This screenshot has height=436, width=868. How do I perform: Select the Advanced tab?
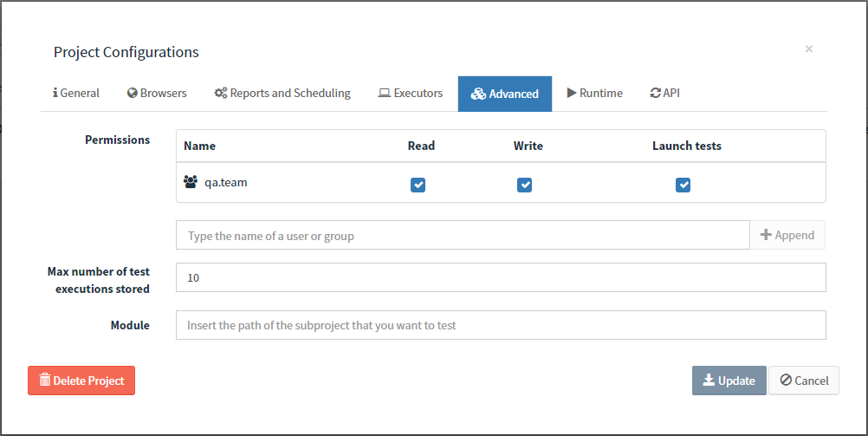coord(505,94)
